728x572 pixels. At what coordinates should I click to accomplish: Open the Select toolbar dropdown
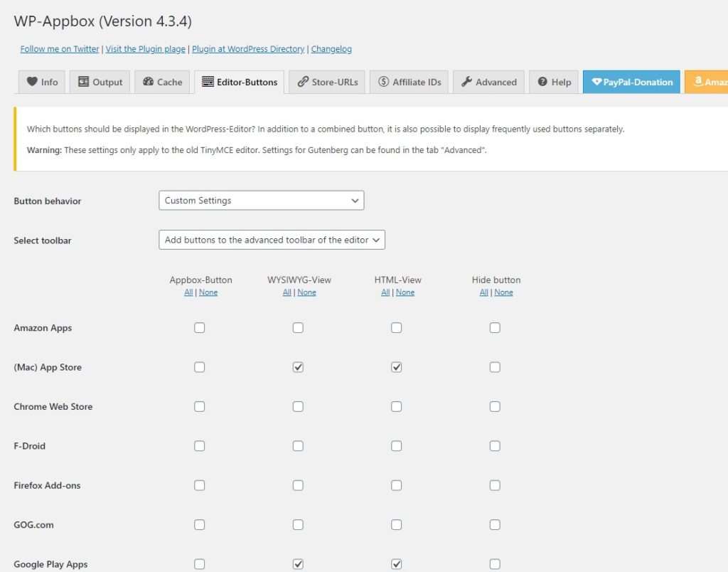click(272, 240)
